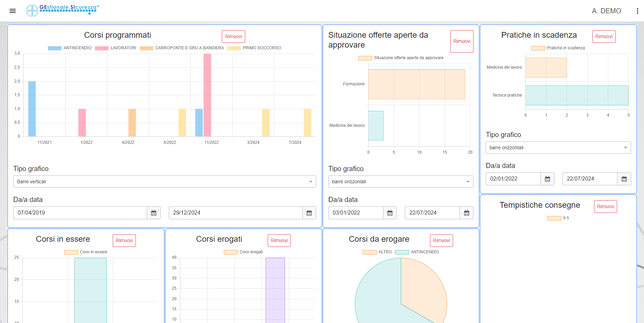Click the ANTINCENDIO bar at 11/2021

[32, 109]
